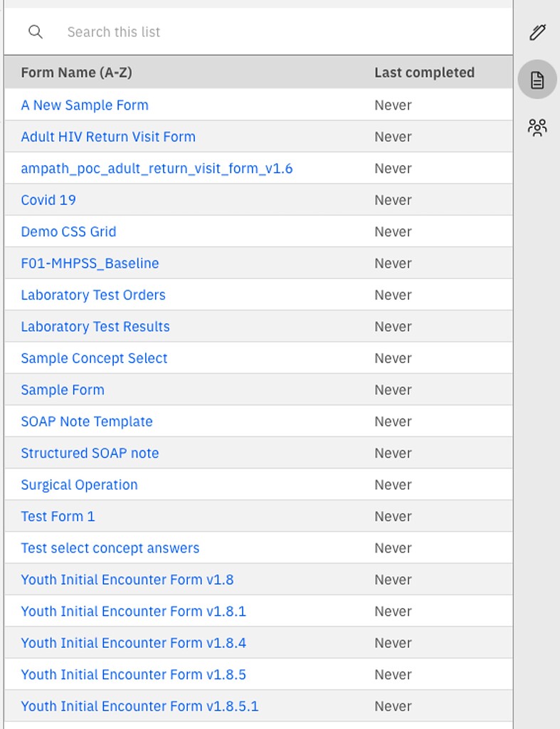The image size is (560, 729).
Task: Open the patient lists people icon
Action: [x=537, y=127]
